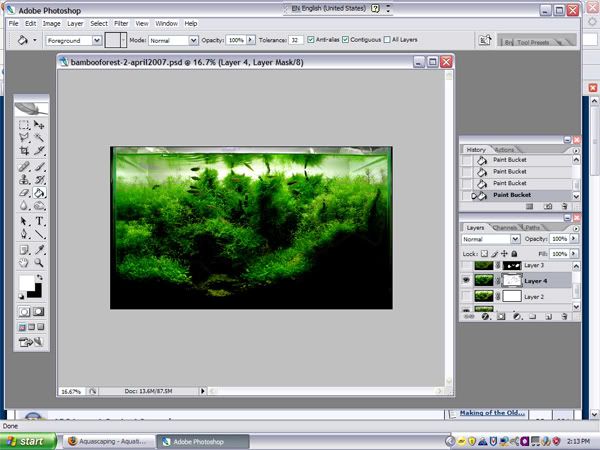The image size is (600, 450).
Task: Click the Windows start button
Action: (28, 441)
